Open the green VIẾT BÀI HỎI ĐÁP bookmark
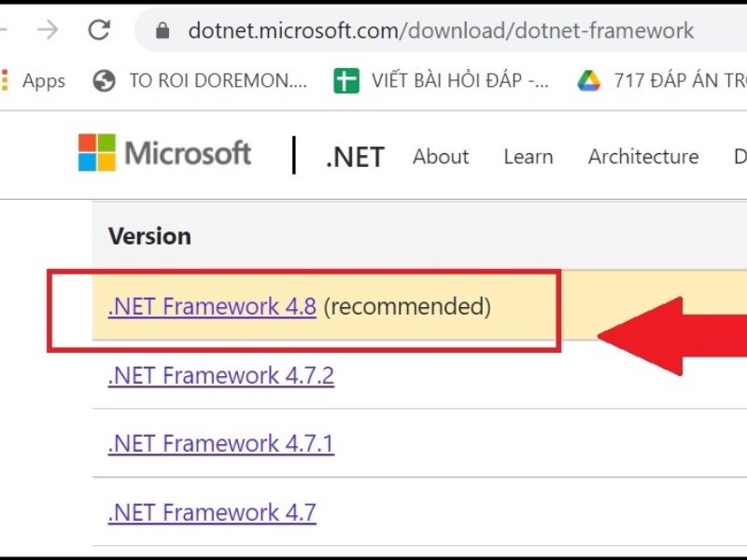This screenshot has width=747, height=560. coord(441,81)
